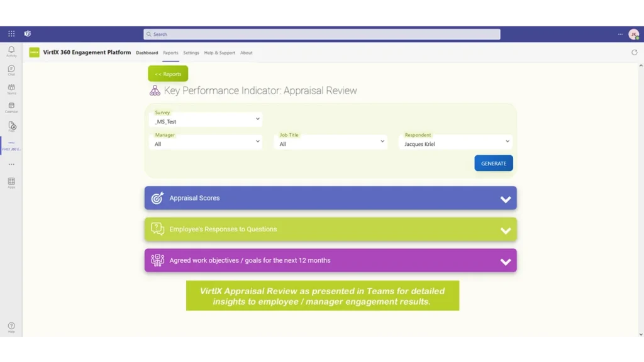Go back using the Reports button
644x362 pixels.
[167, 74]
